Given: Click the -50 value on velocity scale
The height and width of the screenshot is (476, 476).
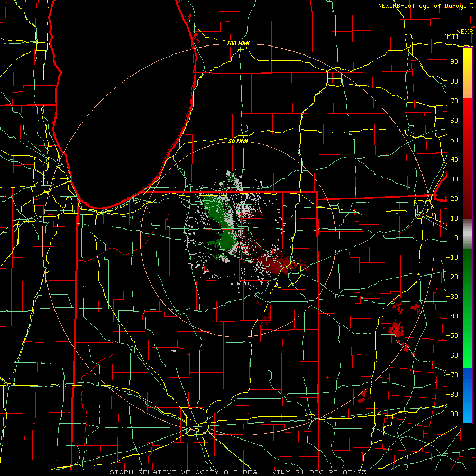Looking at the screenshot, I should pyautogui.click(x=452, y=335).
